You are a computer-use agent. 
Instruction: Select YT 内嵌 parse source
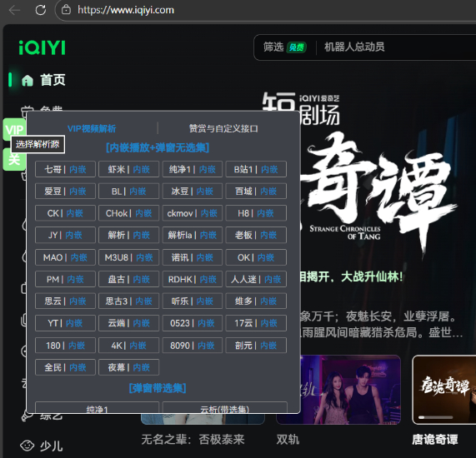point(65,323)
